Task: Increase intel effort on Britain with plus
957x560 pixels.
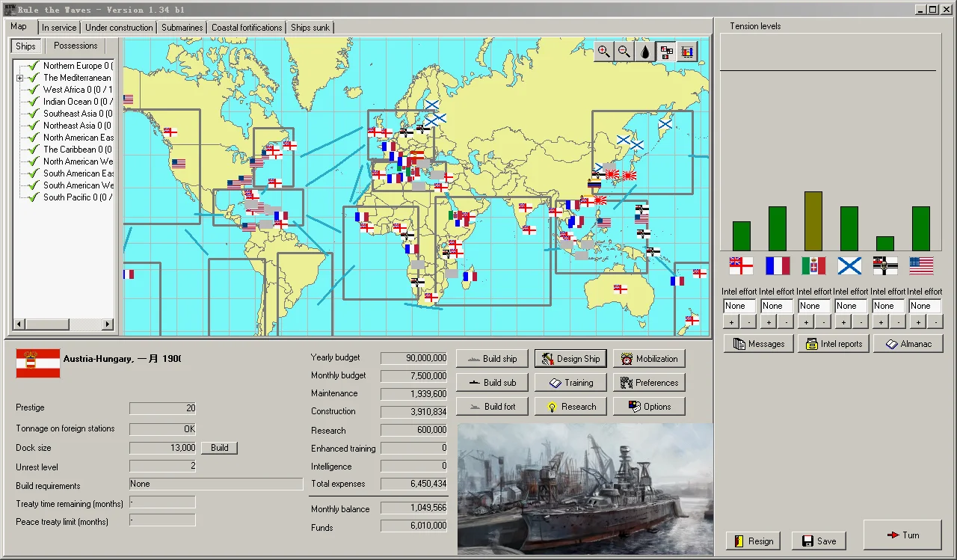Action: pyautogui.click(x=731, y=322)
